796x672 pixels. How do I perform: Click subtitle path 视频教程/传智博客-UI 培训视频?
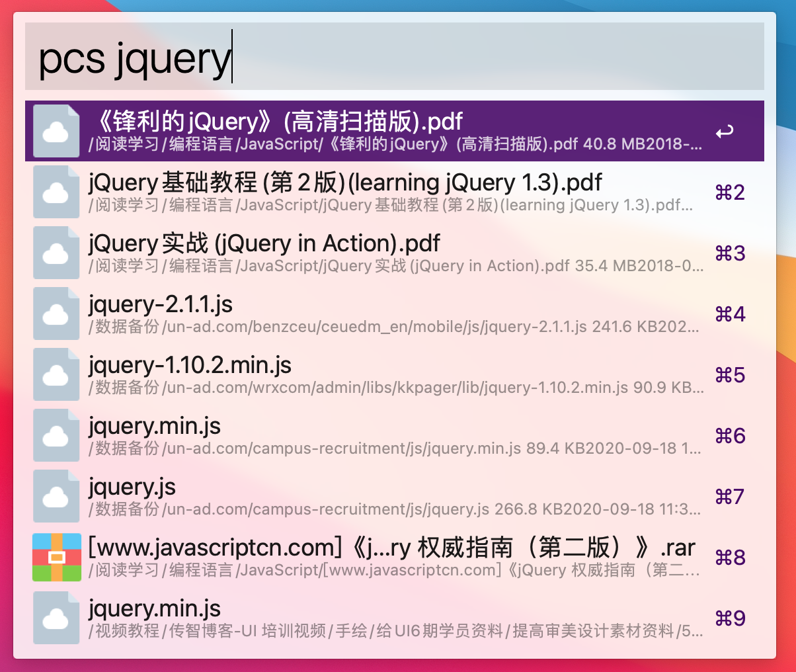(x=396, y=631)
